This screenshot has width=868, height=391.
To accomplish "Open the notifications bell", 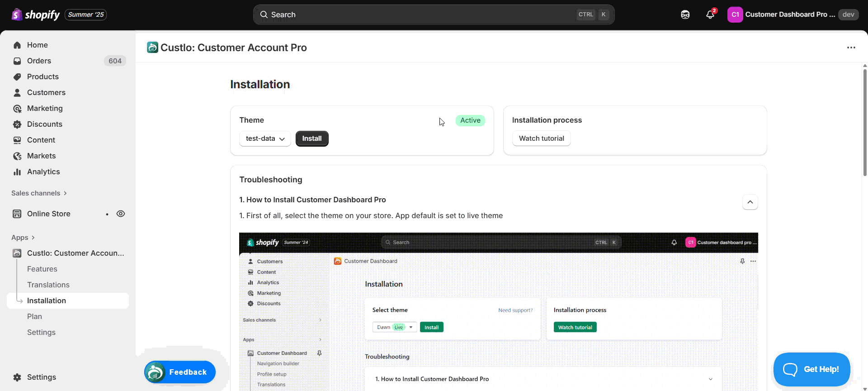I will click(710, 14).
